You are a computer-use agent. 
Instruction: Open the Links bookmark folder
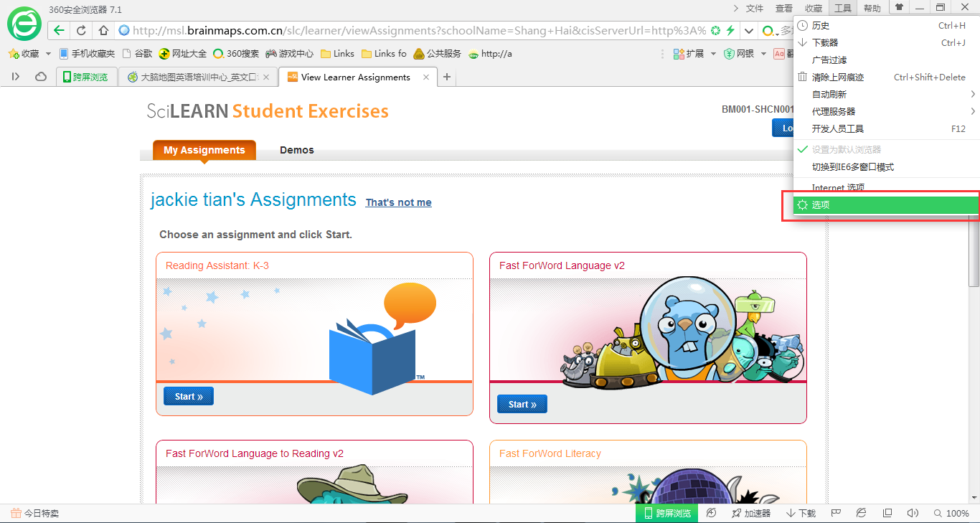coord(338,54)
